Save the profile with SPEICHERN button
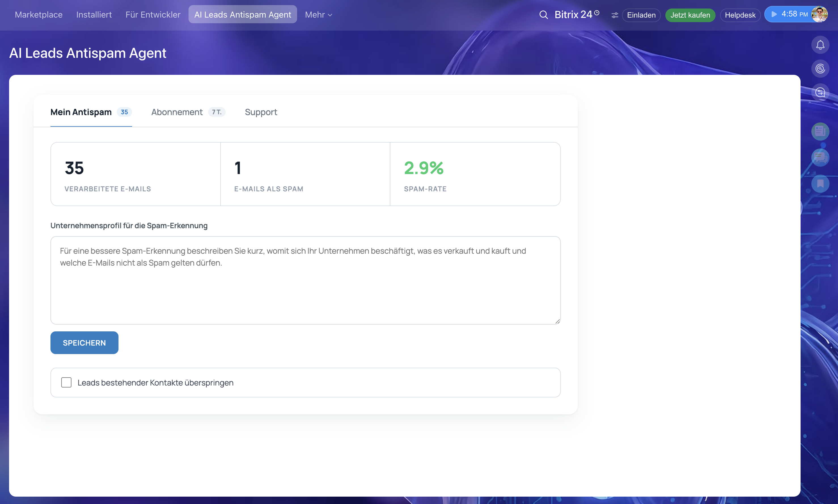The width and height of the screenshot is (838, 504). (x=84, y=343)
